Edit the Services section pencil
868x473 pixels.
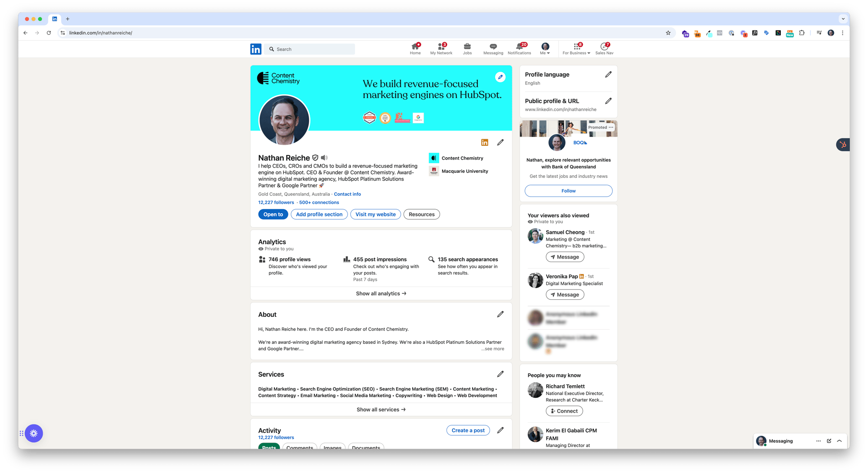[x=500, y=374]
